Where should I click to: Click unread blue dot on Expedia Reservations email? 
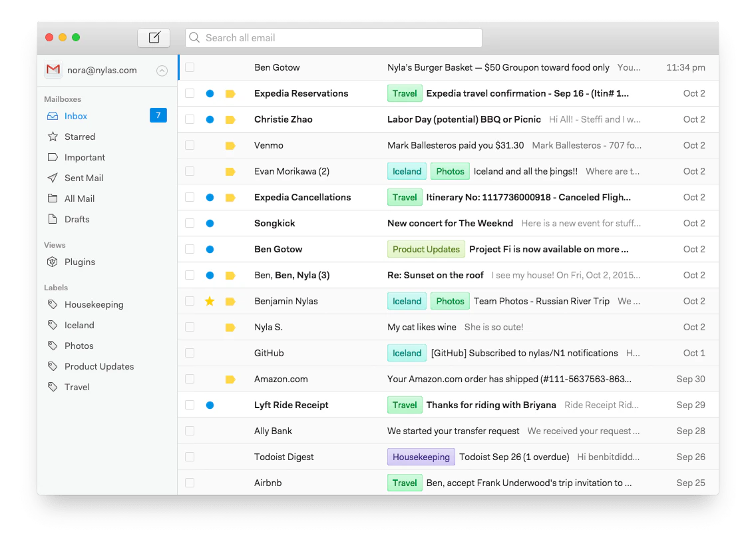pos(210,94)
